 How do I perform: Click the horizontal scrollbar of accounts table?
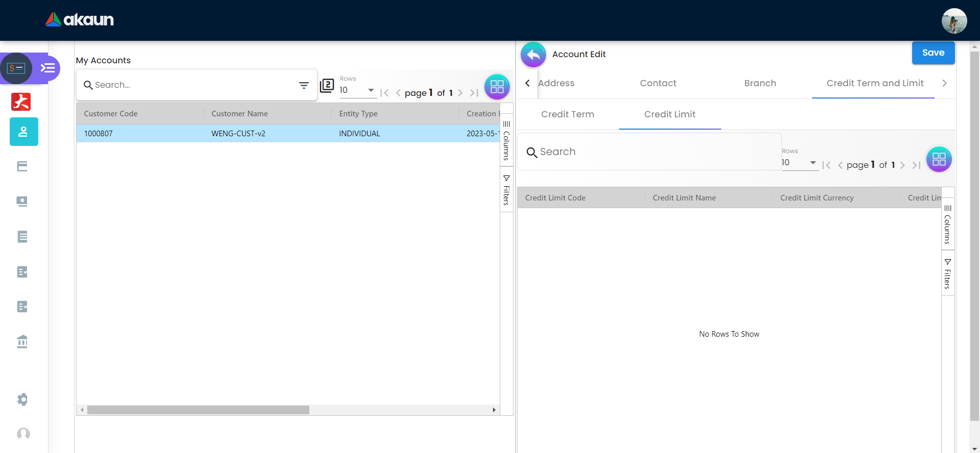tap(198, 410)
